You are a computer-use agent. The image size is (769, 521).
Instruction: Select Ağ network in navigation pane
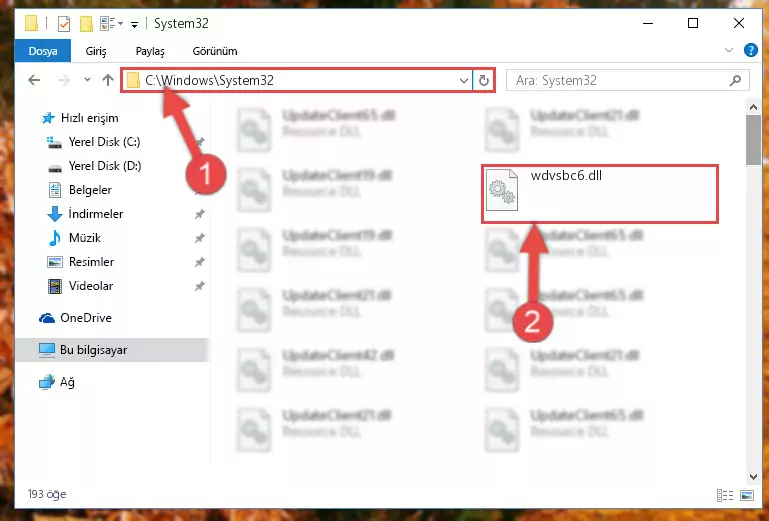(x=67, y=382)
